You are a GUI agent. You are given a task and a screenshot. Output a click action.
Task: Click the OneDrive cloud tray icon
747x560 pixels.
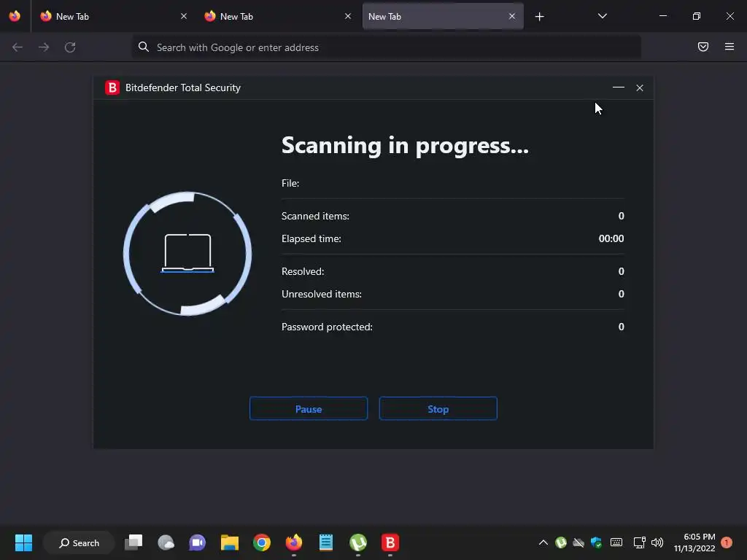(x=578, y=542)
